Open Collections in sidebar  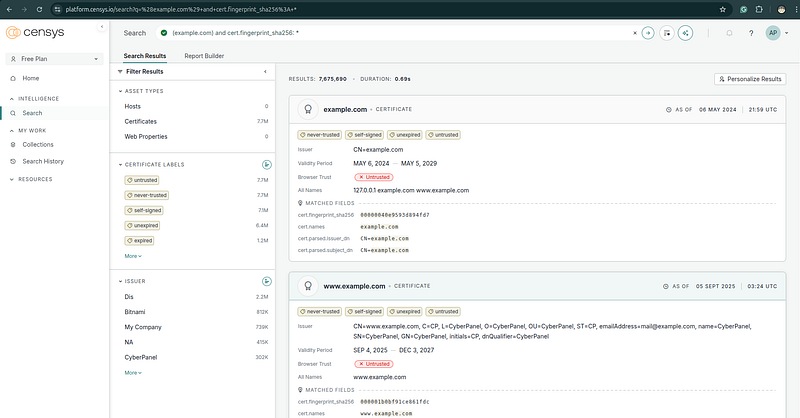pos(38,144)
